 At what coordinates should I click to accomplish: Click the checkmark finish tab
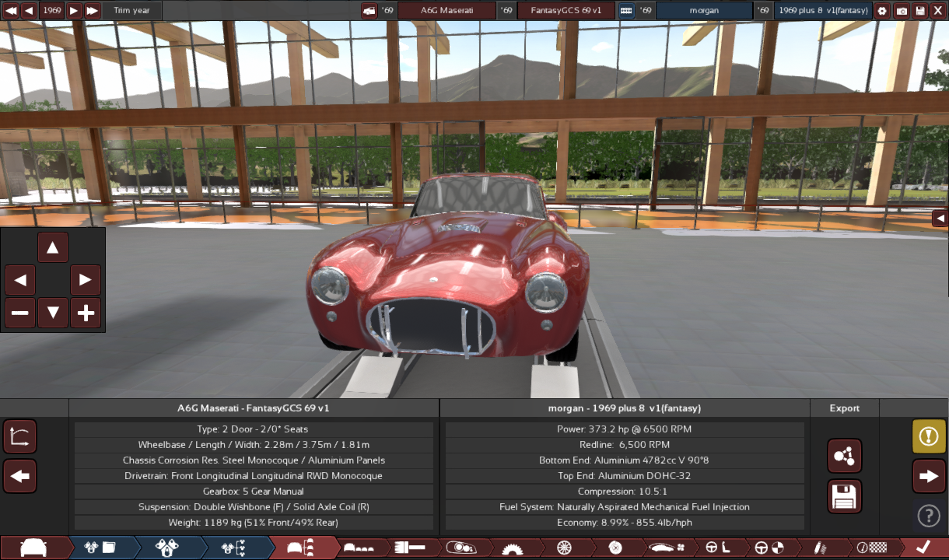[x=923, y=548]
